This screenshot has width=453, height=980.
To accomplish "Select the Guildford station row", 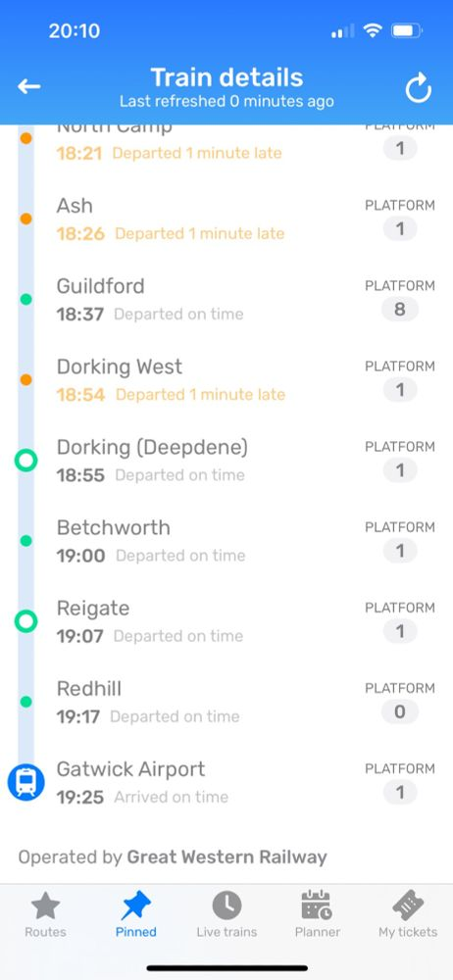I will tap(226, 300).
